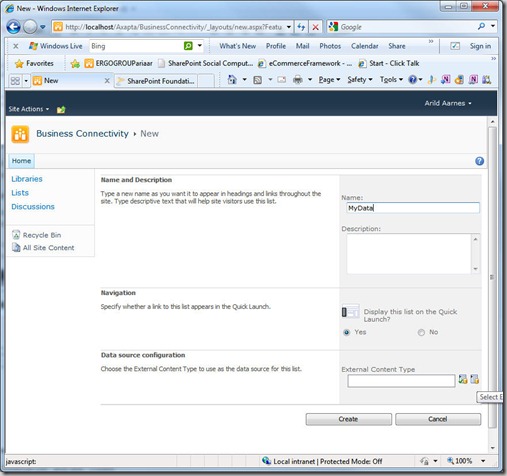Image resolution: width=507 pixels, height=476 pixels.
Task: Expand the Site Actions menu
Action: coord(29,109)
